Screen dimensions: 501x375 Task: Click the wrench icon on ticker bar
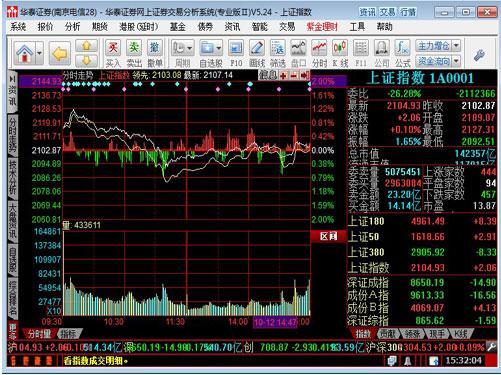(491, 347)
